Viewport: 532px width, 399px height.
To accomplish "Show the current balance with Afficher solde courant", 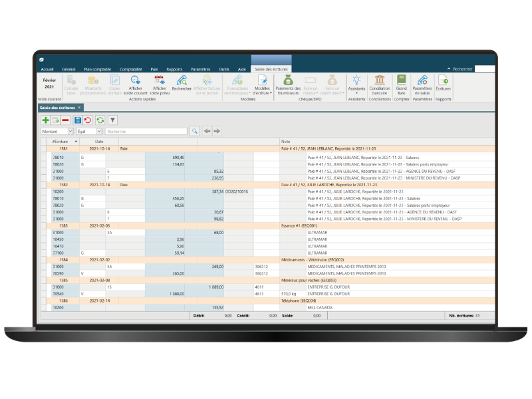I will 136,85.
